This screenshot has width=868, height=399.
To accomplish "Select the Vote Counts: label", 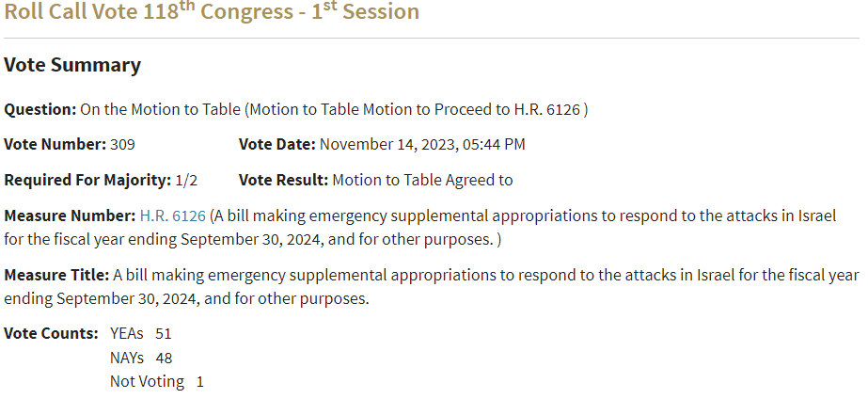I will (x=51, y=334).
